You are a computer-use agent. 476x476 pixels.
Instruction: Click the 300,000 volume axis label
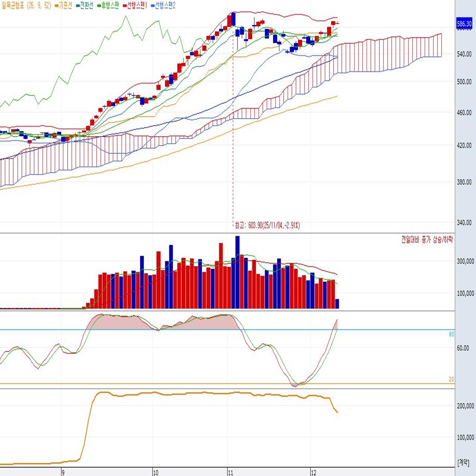(x=466, y=261)
